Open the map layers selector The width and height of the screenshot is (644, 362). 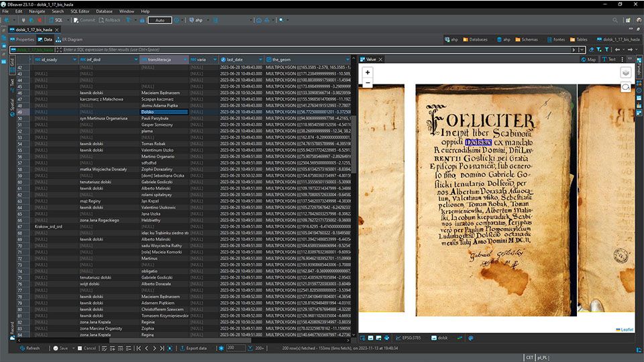[x=625, y=72]
